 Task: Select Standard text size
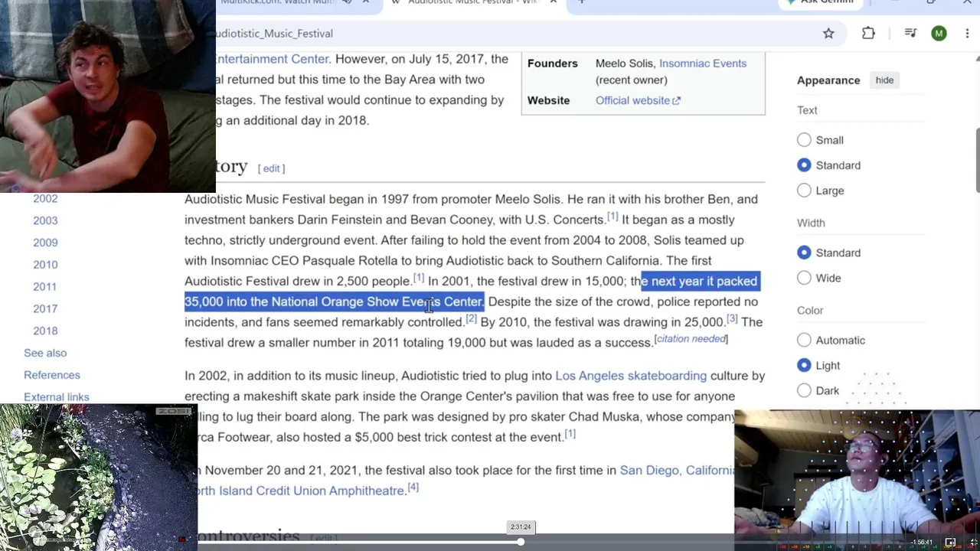[804, 165]
